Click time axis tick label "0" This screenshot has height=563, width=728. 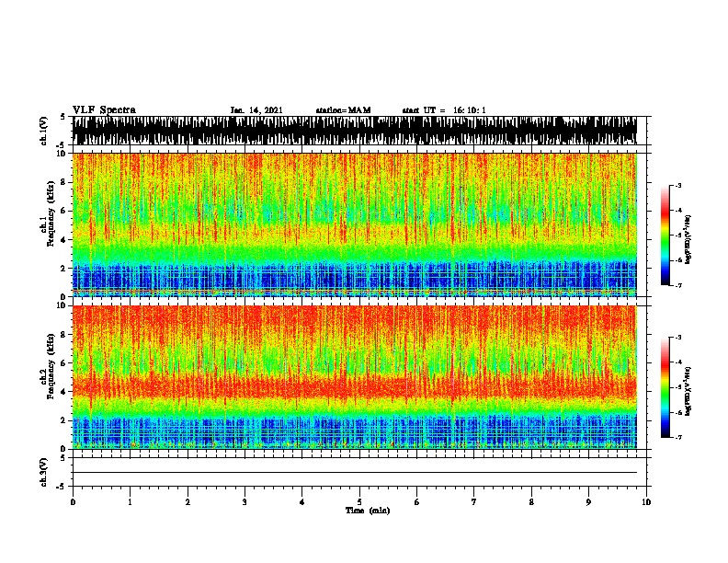[x=73, y=501]
